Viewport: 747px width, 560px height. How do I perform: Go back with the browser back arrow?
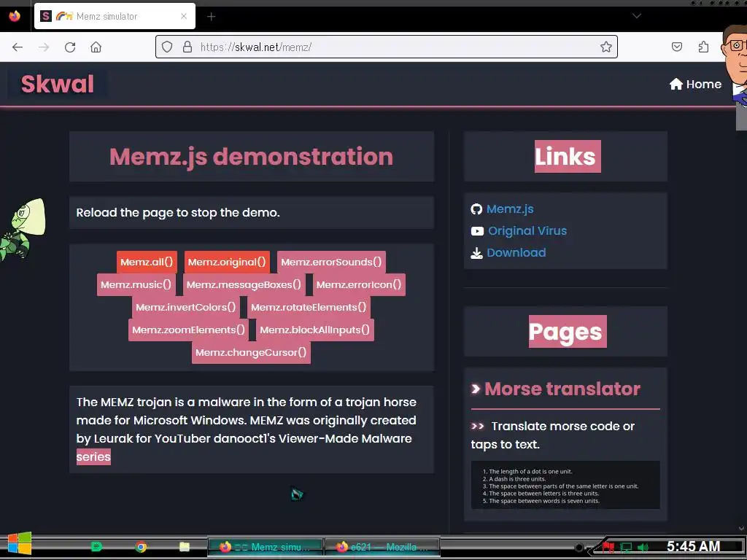[18, 47]
